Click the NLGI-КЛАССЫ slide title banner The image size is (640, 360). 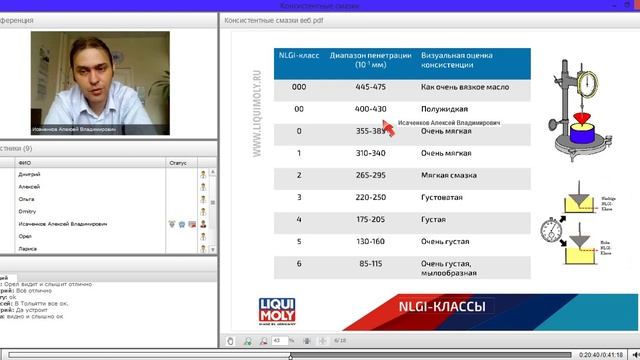coord(442,307)
